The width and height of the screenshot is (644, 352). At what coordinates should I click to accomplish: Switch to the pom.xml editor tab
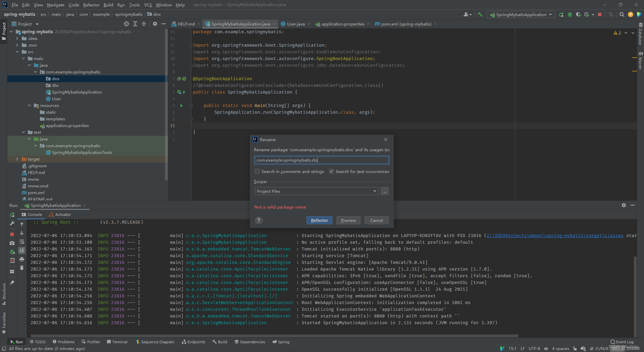pyautogui.click(x=404, y=24)
